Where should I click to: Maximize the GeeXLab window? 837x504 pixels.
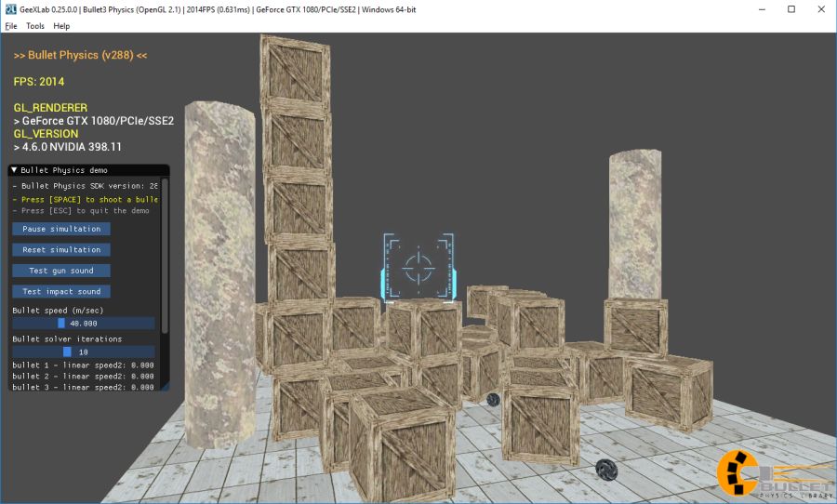[791, 9]
